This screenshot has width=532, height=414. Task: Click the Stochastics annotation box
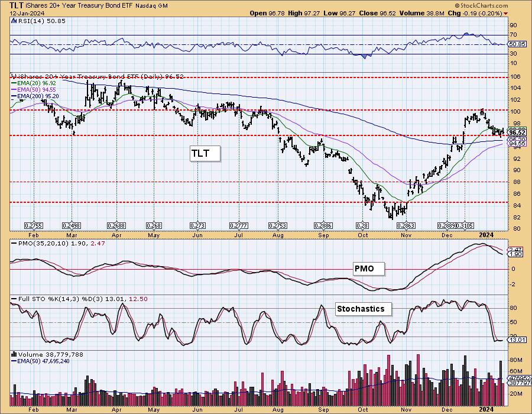coord(364,309)
